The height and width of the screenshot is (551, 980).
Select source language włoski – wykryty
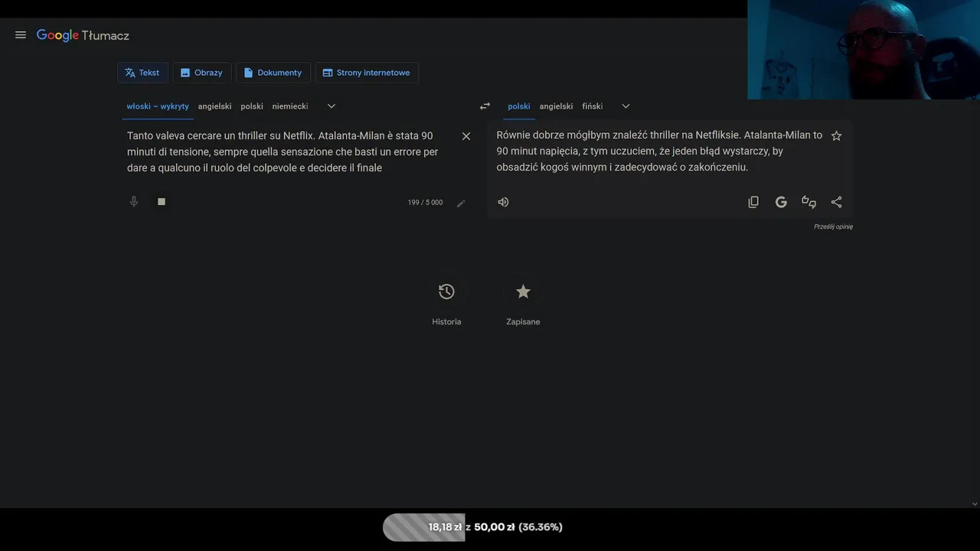click(x=158, y=106)
